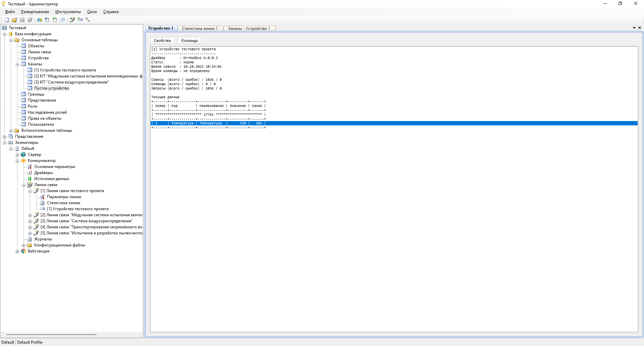Click the Коммуникатор orange star icon
This screenshot has height=346, width=644.
pos(23,161)
